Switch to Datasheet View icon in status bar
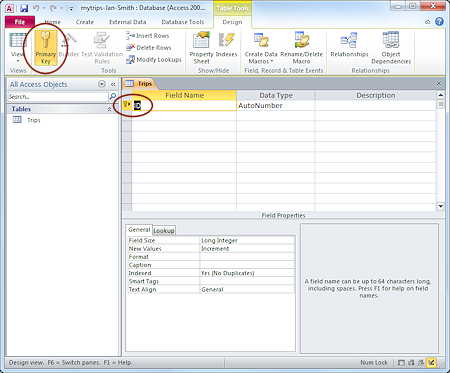Viewport: 450px width, 373px height. point(402,362)
